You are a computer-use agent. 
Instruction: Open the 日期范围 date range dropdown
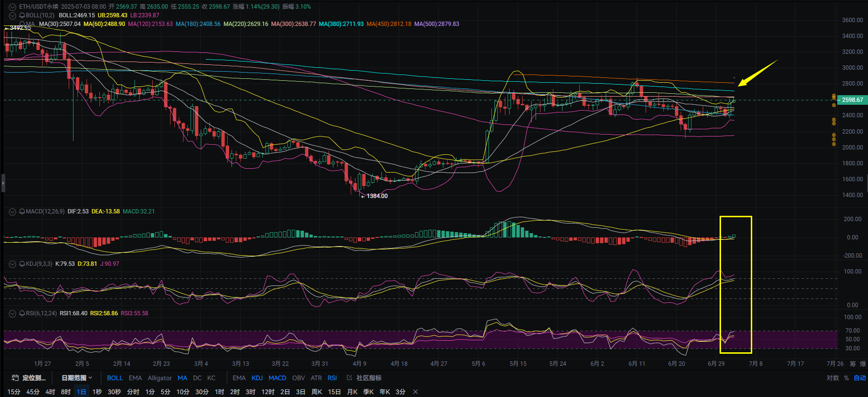coord(76,378)
